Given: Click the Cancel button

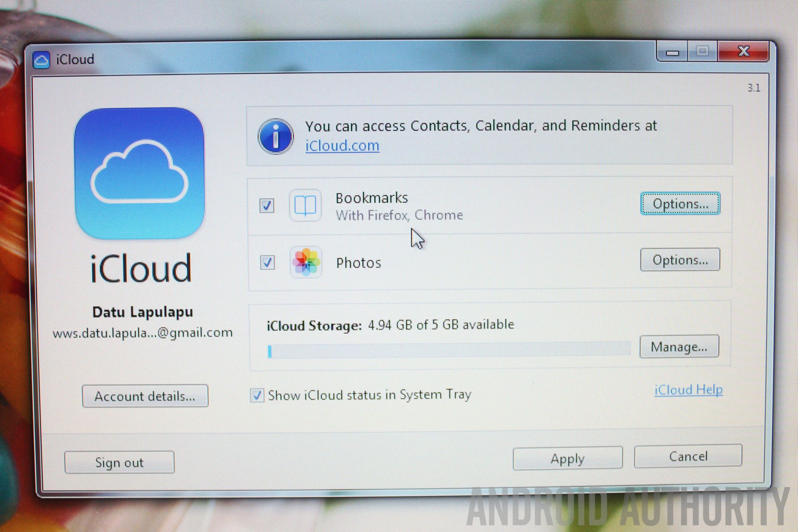Looking at the screenshot, I should (688, 456).
